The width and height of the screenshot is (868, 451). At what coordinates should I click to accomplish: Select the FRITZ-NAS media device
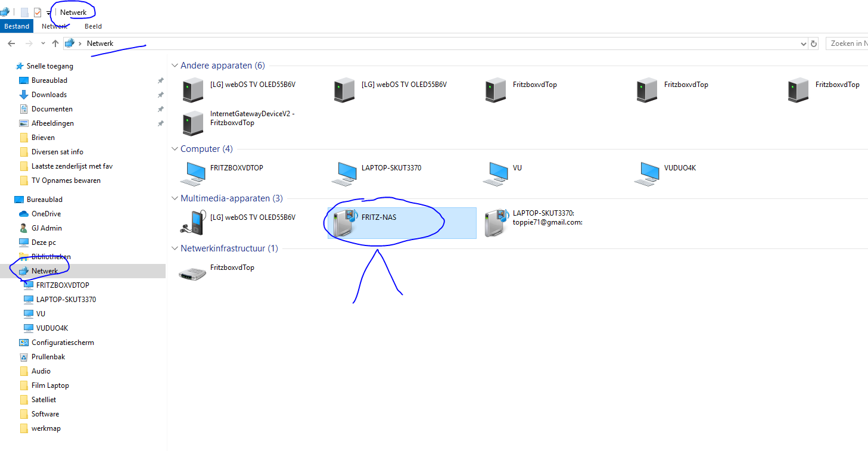click(x=402, y=223)
